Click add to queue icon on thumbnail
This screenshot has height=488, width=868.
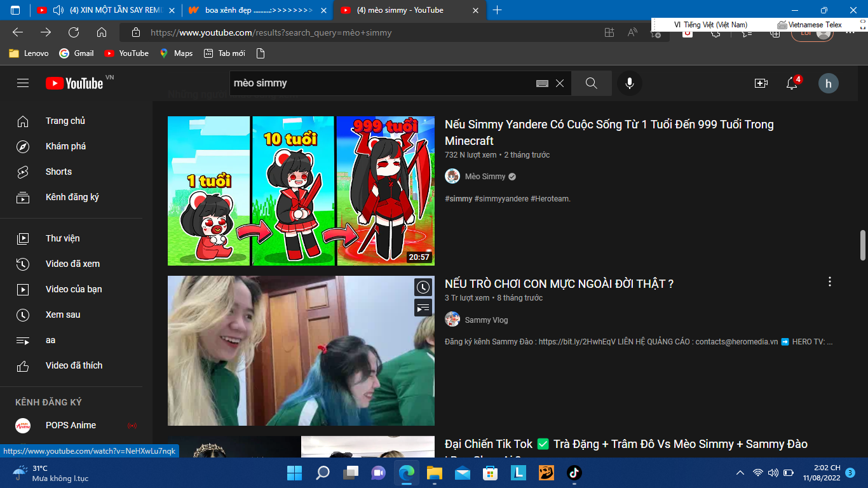point(423,308)
